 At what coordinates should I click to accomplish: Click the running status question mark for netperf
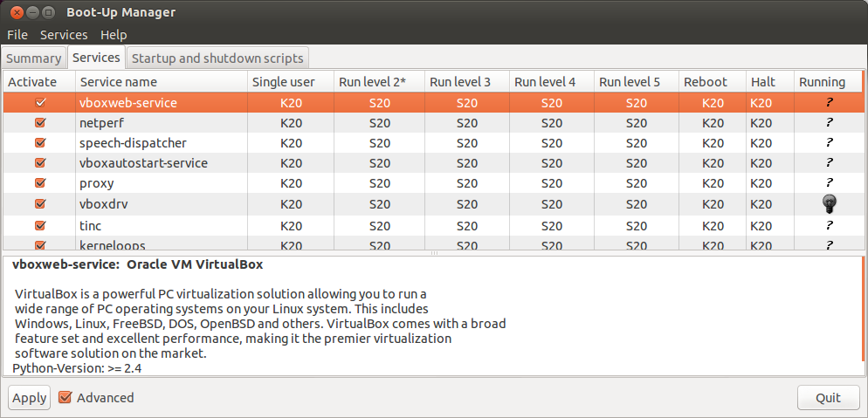coord(829,123)
